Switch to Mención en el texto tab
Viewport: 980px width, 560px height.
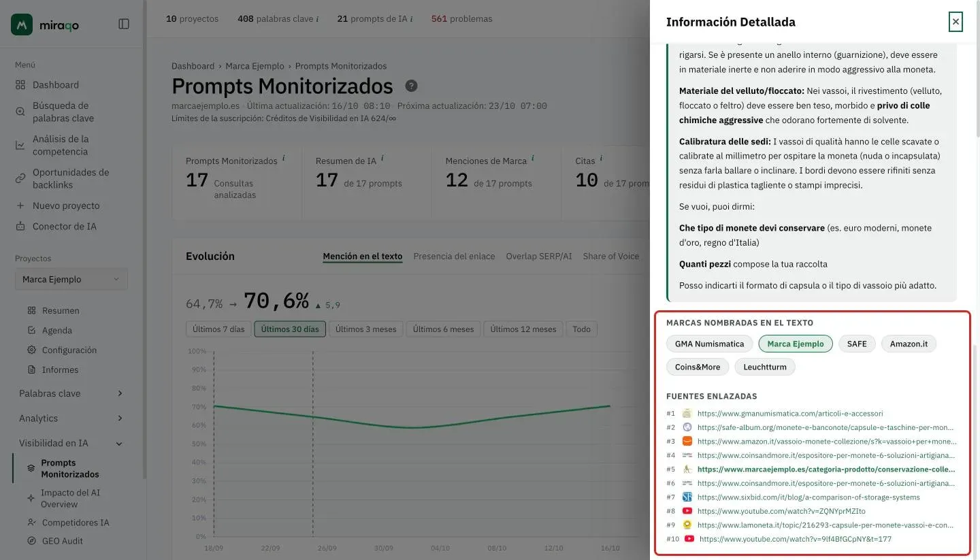coord(363,257)
